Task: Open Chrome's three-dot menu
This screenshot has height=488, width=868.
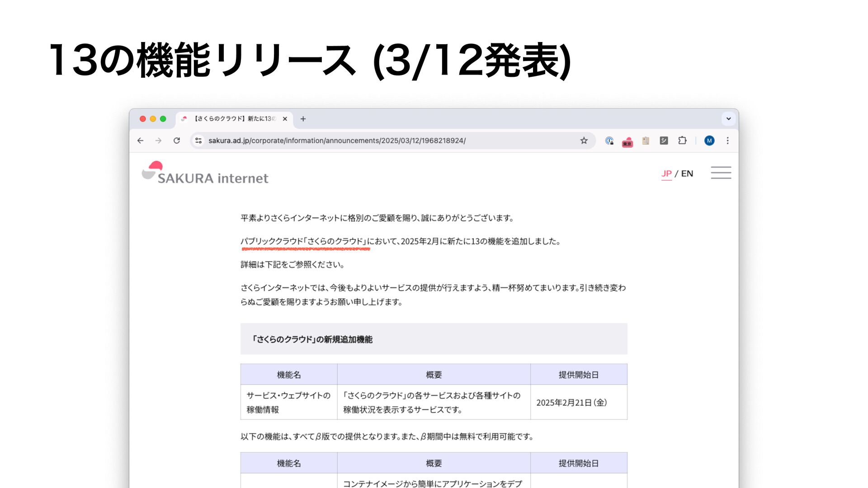Action: pyautogui.click(x=727, y=141)
